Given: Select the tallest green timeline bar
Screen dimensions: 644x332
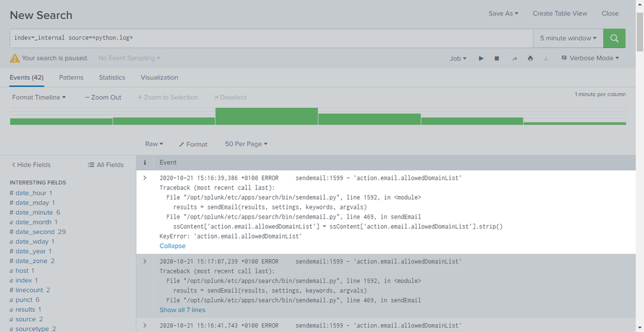Looking at the screenshot, I should pos(266,116).
